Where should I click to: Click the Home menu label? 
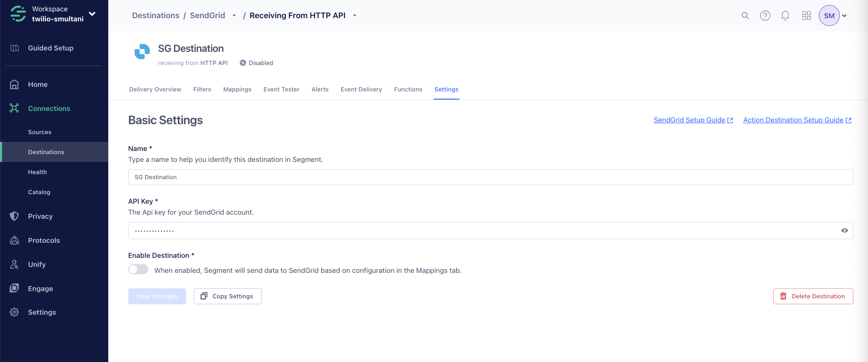[38, 85]
